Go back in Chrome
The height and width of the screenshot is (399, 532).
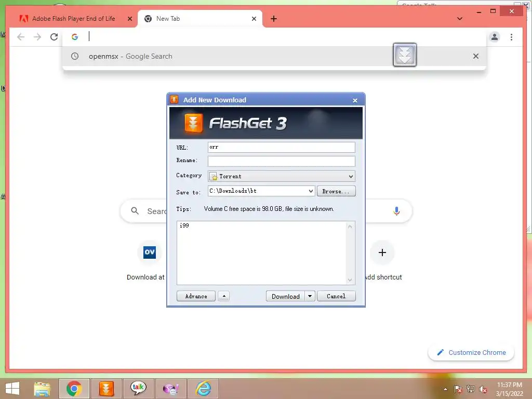pos(21,37)
